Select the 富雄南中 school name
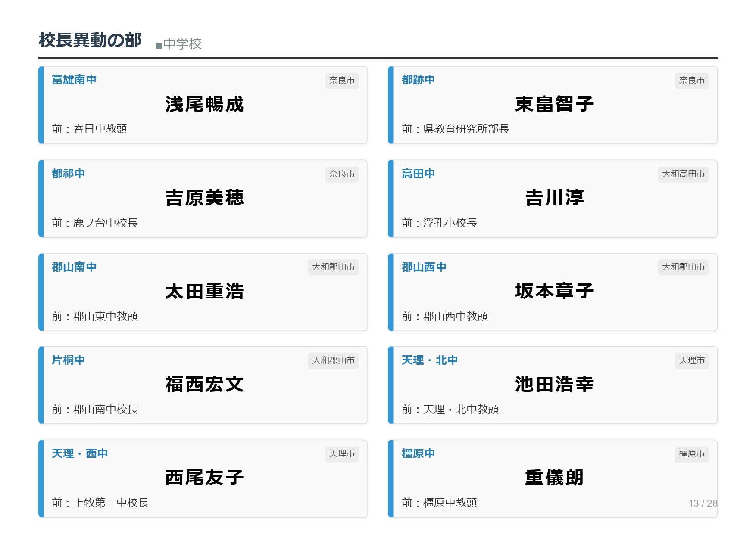The width and height of the screenshot is (756, 534). (74, 80)
